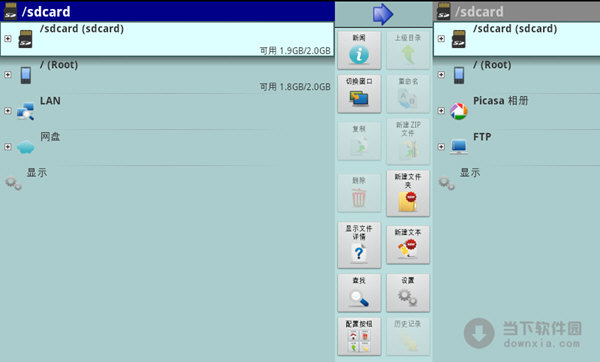Screen dimensions: 600x362
Task: Open 查找 search magnifier button
Action: click(359, 293)
